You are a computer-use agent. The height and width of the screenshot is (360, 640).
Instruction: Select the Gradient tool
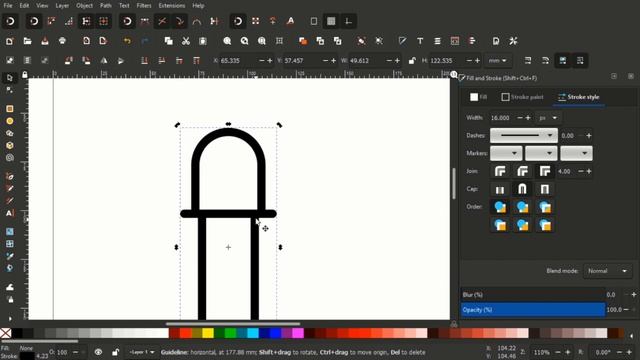tap(10, 231)
